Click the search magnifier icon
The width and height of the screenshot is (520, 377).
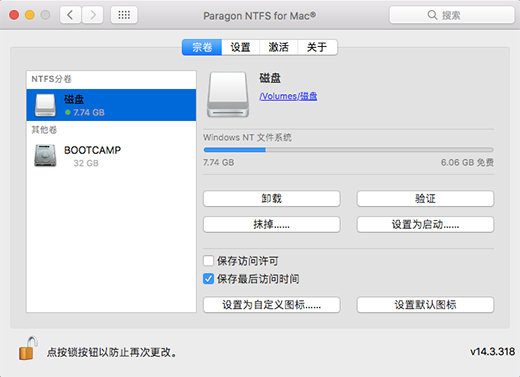tap(432, 15)
